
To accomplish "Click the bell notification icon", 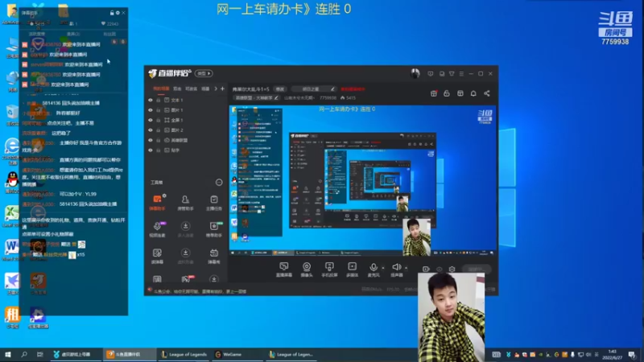I will click(x=473, y=93).
